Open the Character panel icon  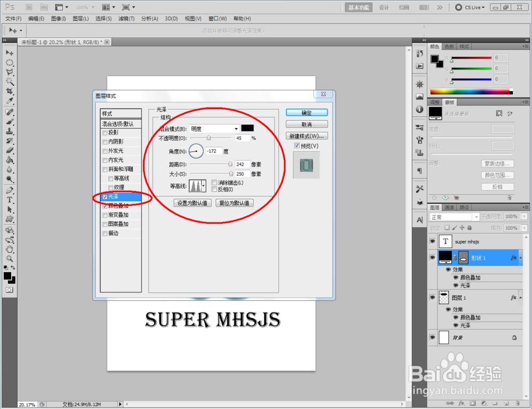click(x=420, y=220)
